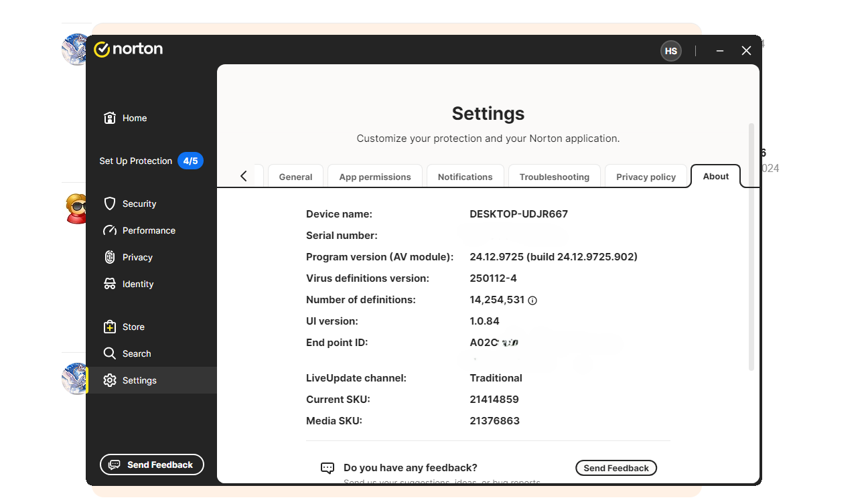Click 'Do you have any feedback?' text

pos(411,468)
